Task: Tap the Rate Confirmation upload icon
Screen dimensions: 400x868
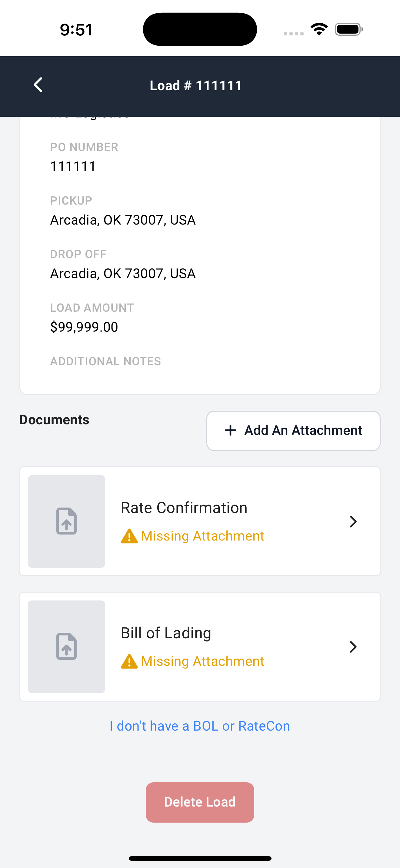Action: 66,521
